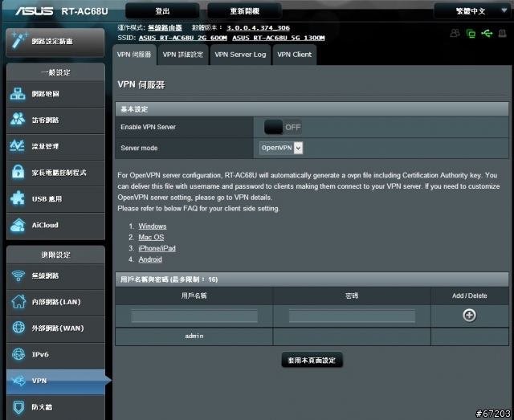Click the Wireless wifi icon
This screenshot has height=420, width=514.
coord(18,275)
